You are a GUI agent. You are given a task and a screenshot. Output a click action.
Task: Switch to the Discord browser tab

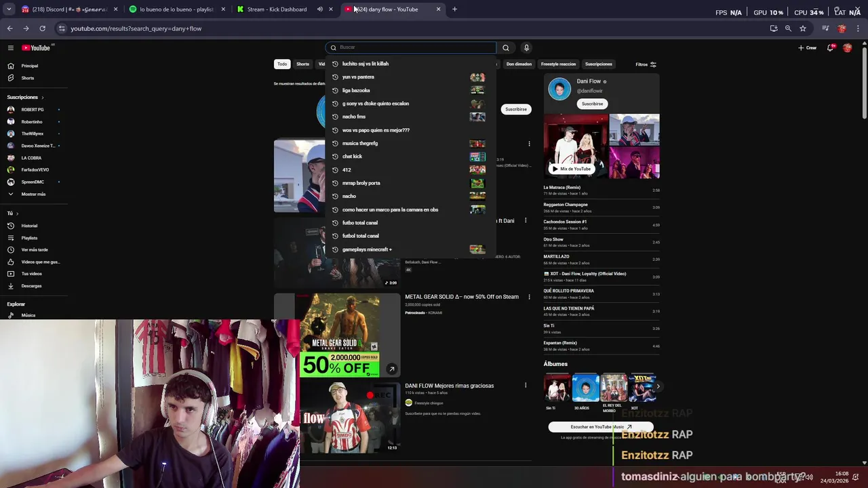[69, 9]
